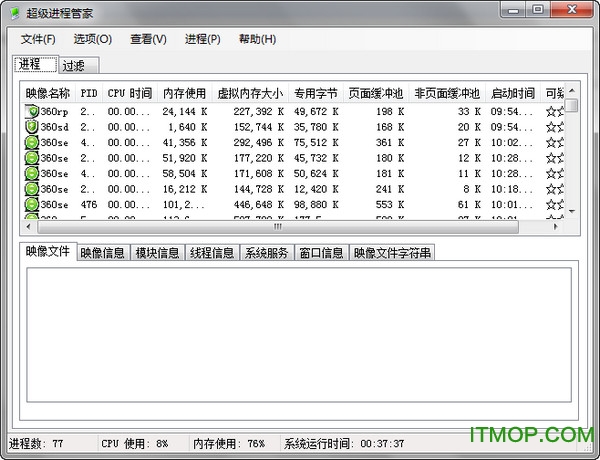Open the 帮助(H) menu

[257, 39]
